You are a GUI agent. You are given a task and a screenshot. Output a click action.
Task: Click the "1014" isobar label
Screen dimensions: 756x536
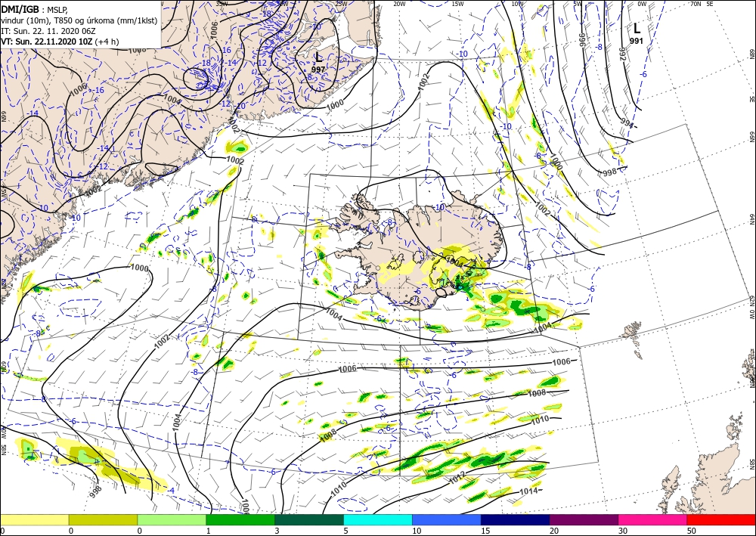pos(528,491)
